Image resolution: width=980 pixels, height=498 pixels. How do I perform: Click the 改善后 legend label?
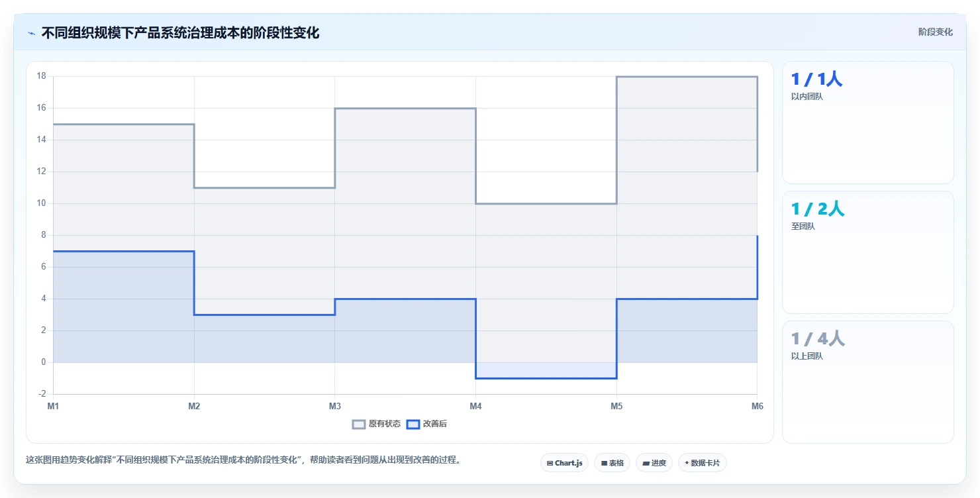pyautogui.click(x=435, y=424)
